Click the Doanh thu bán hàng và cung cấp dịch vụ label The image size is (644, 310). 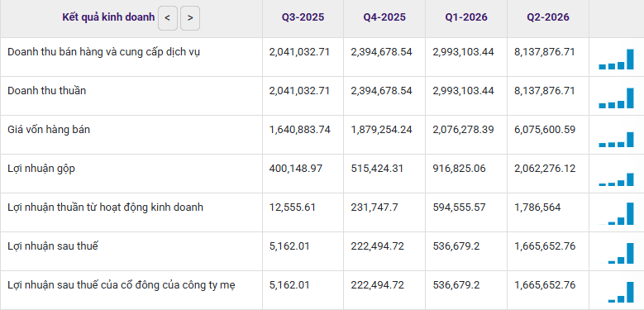(x=104, y=53)
